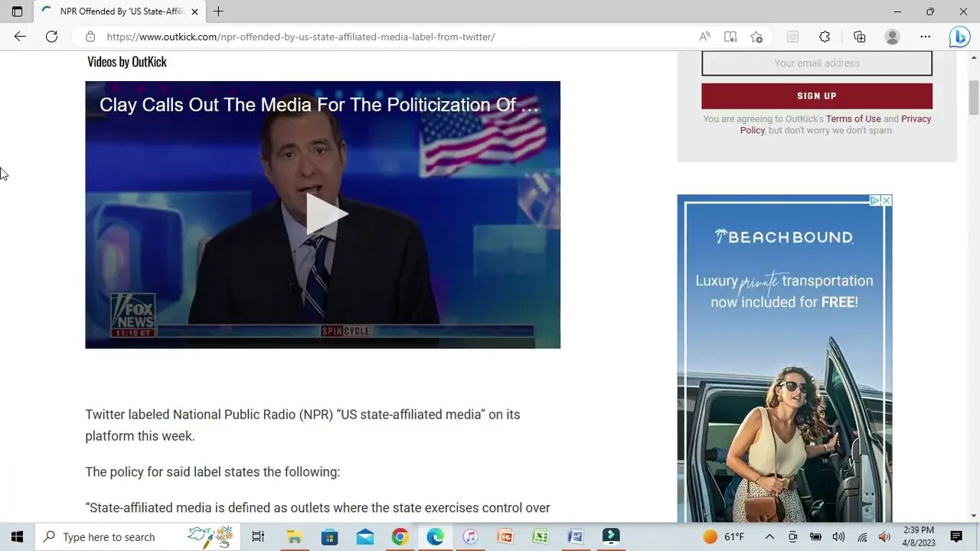
Task: View site information via the lock icon
Action: [90, 37]
